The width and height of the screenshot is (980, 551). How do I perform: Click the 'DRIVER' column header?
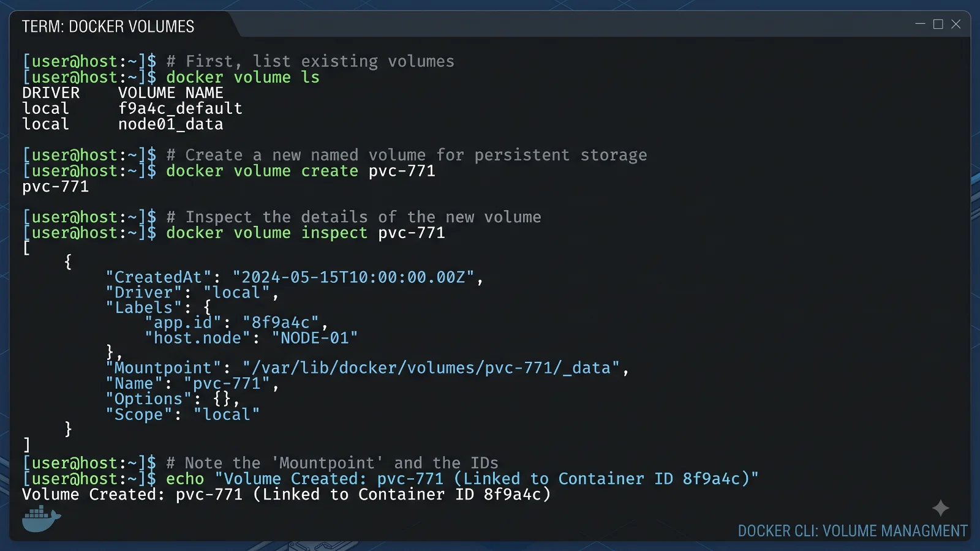[x=51, y=92]
